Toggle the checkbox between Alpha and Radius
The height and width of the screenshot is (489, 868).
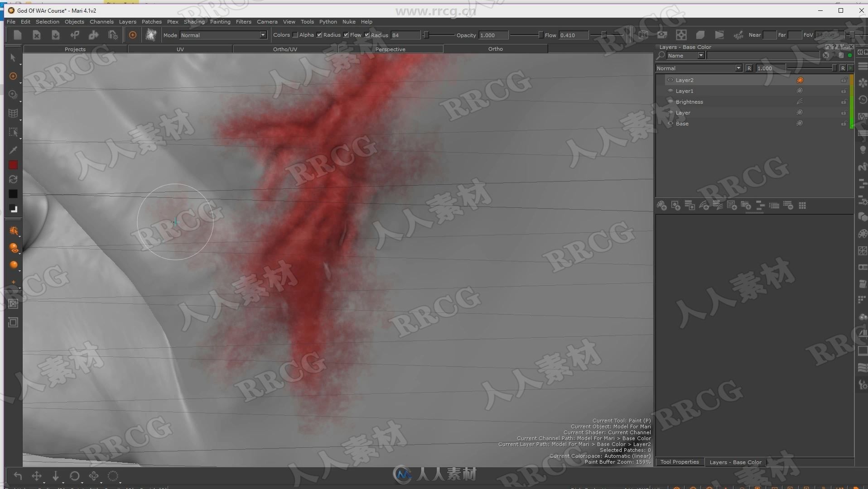click(319, 35)
